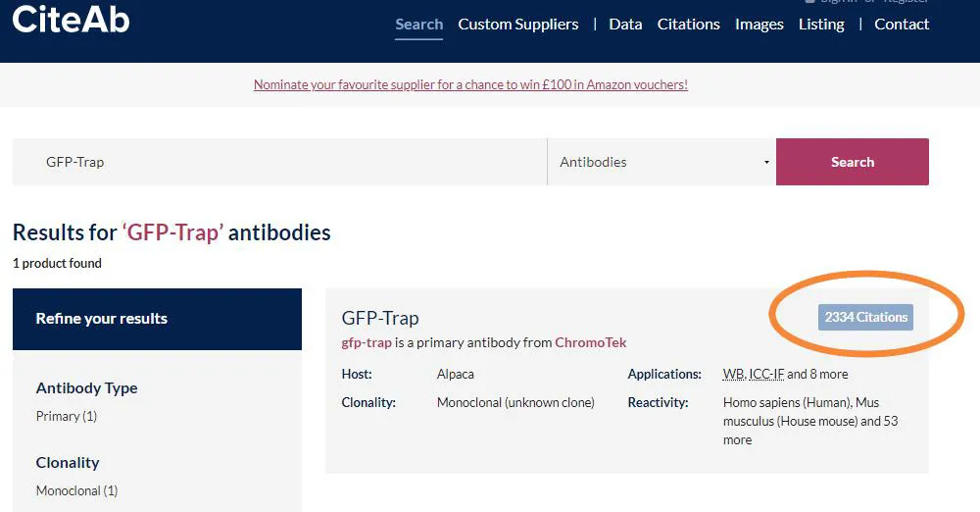The image size is (980, 512).
Task: Open the Contact page
Action: click(902, 25)
